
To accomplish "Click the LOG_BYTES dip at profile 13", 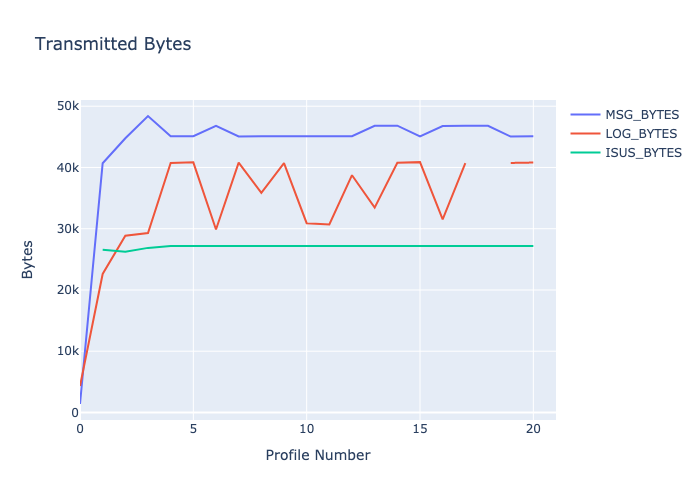I will tap(374, 208).
